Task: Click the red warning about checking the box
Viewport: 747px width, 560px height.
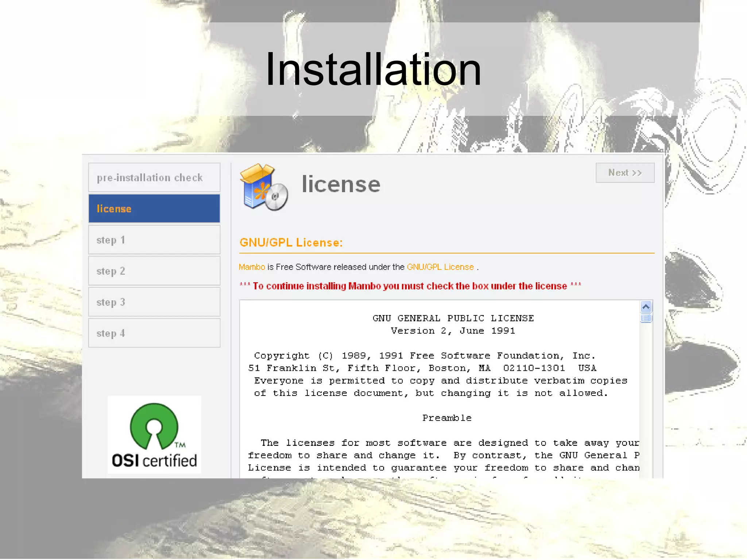Action: click(x=410, y=286)
